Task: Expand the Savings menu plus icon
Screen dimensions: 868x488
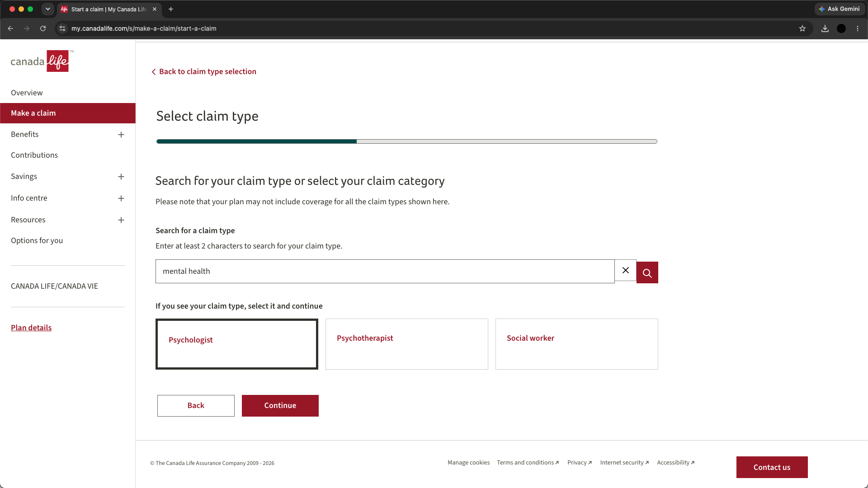Action: pyautogui.click(x=121, y=177)
